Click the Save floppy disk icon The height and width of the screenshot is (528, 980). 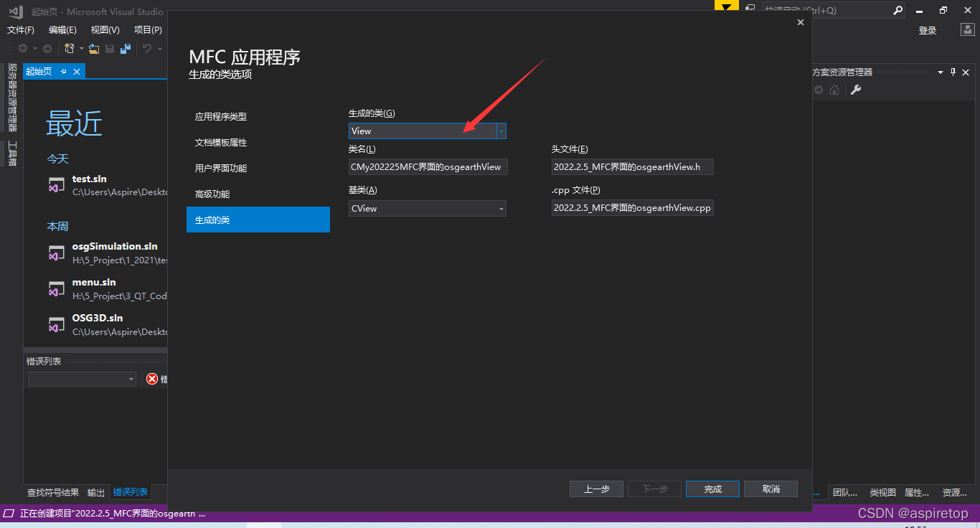click(x=110, y=48)
